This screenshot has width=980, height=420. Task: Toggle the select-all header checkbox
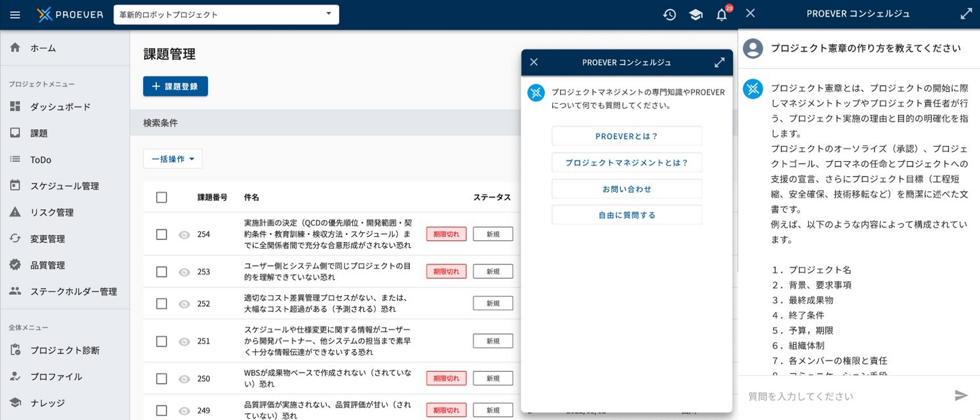(x=161, y=197)
